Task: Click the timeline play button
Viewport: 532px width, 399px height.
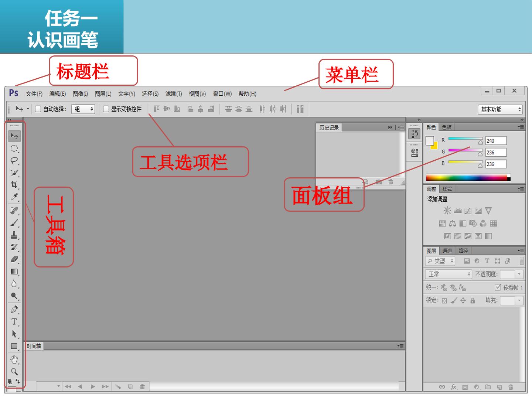Action: 93,387
